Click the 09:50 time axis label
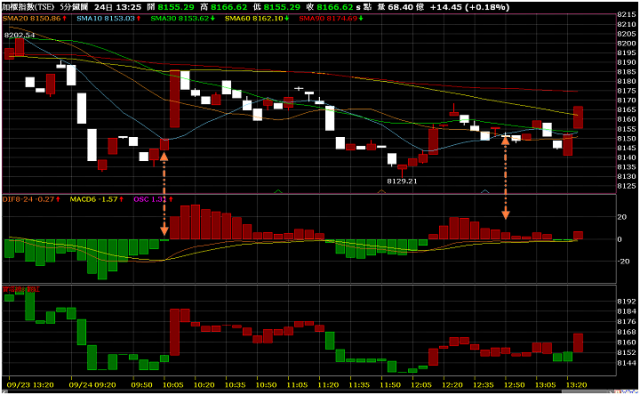The height and width of the screenshot is (395, 640). point(142,385)
